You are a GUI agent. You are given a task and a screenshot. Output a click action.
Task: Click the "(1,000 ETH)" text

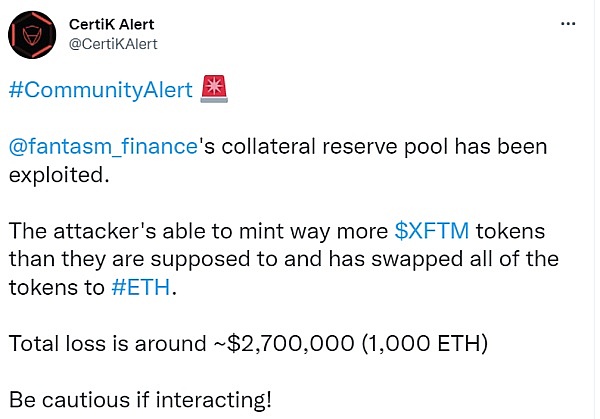(x=424, y=343)
